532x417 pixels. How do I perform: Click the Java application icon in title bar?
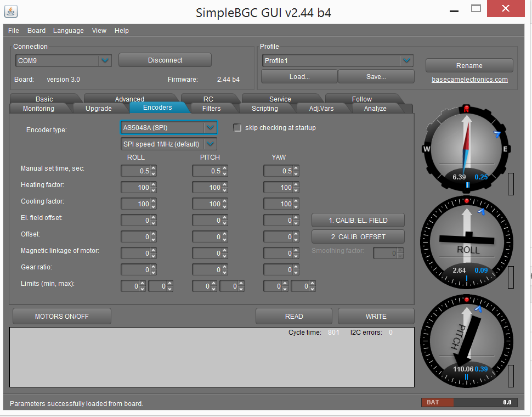[11, 11]
